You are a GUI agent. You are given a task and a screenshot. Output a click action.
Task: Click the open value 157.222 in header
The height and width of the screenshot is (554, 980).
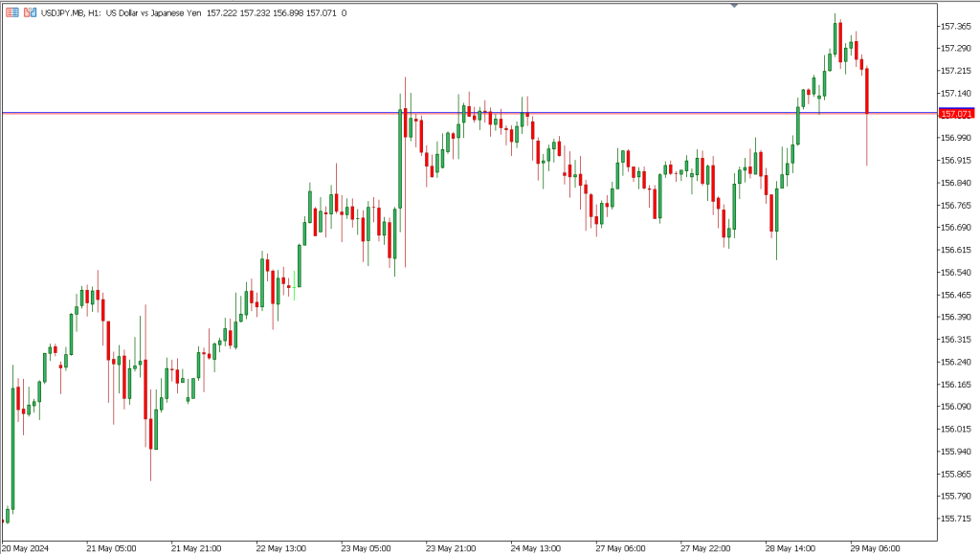[x=222, y=13]
